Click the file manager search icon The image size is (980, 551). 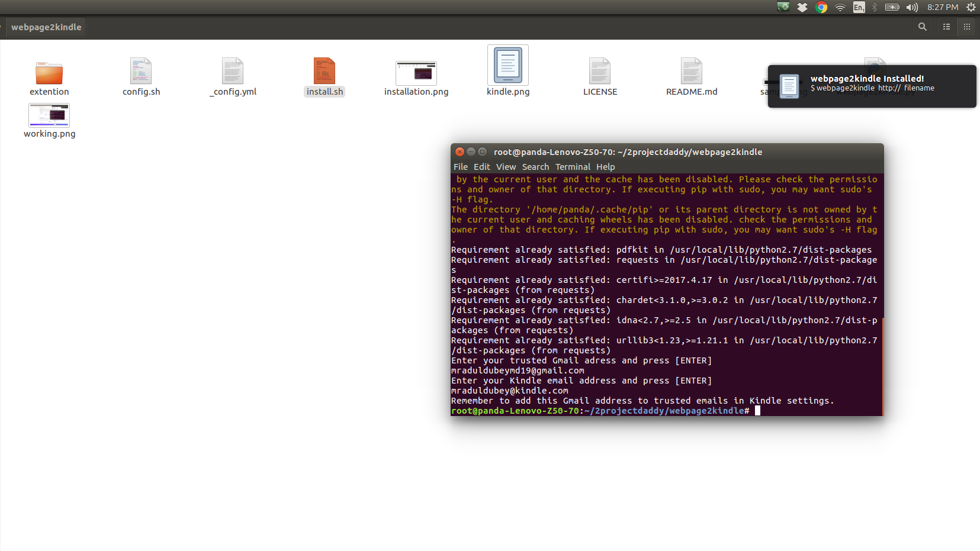922,27
